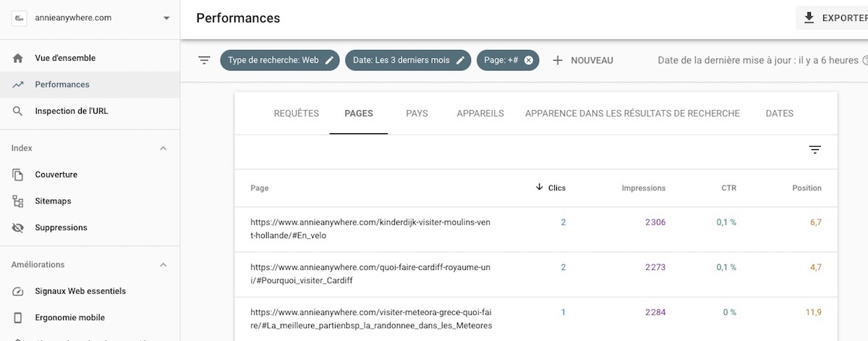868x341 pixels.
Task: Open the annieanywhere.com property dropdown
Action: 167,18
